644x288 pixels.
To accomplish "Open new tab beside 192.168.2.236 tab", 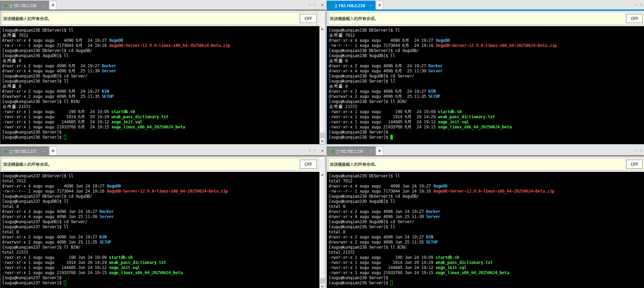I will (x=53, y=5).
